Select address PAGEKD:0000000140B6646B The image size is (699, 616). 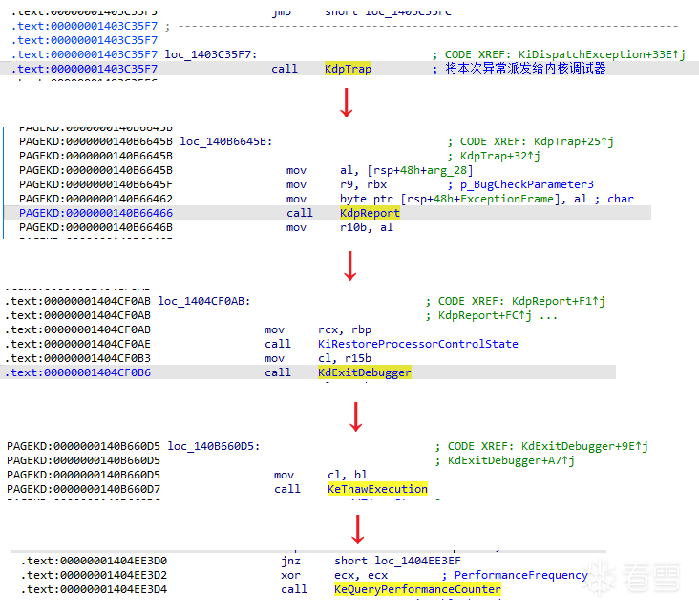point(95,227)
